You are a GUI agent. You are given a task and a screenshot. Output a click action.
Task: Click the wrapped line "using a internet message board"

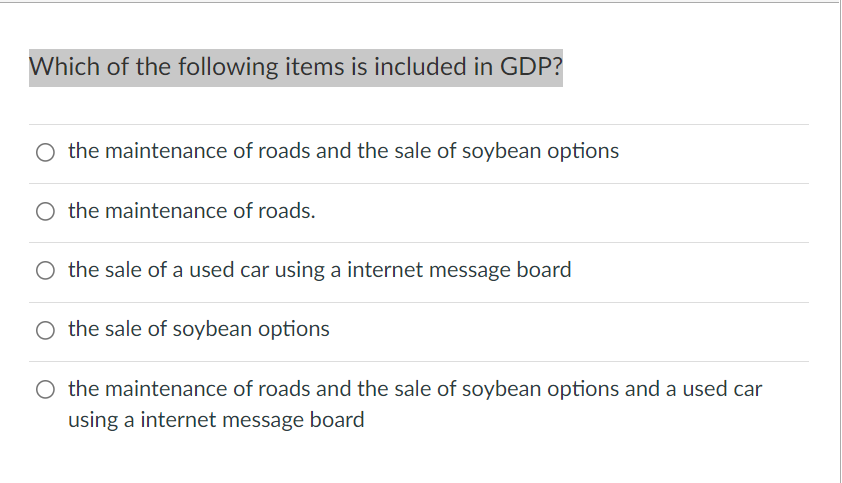[x=216, y=420]
